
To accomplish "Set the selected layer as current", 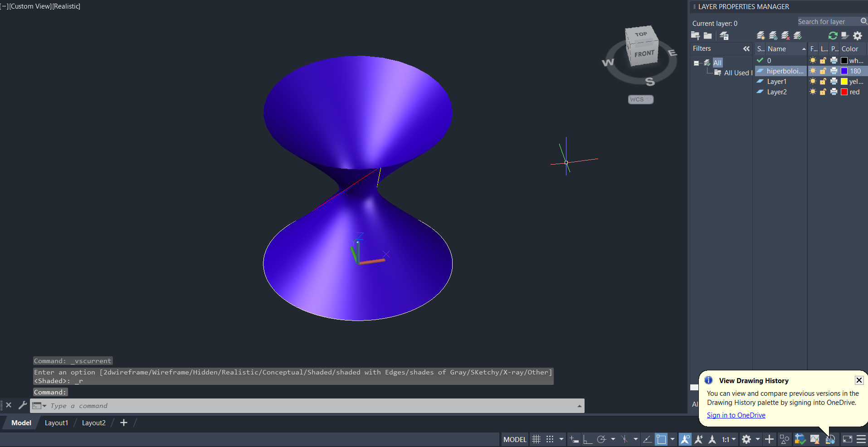I will coord(798,35).
